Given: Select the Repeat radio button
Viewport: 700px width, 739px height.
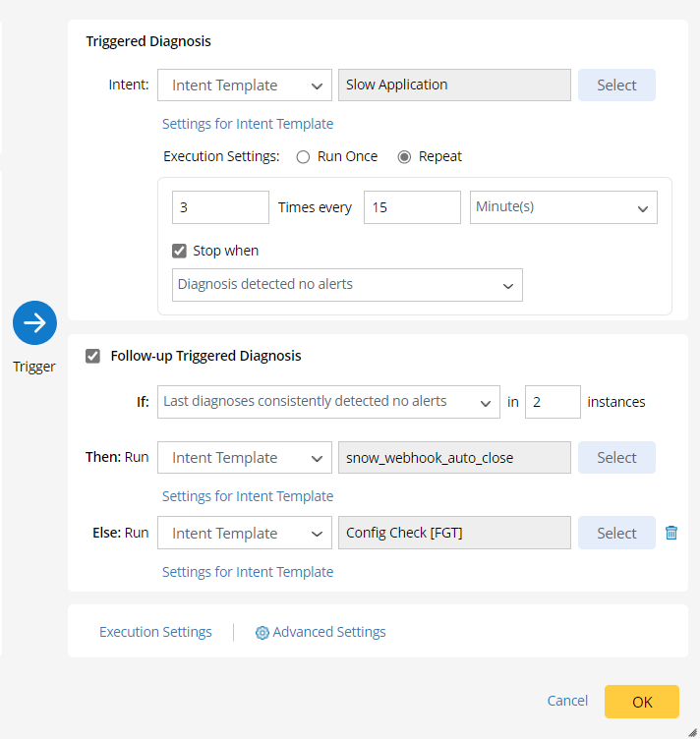Looking at the screenshot, I should tap(404, 156).
